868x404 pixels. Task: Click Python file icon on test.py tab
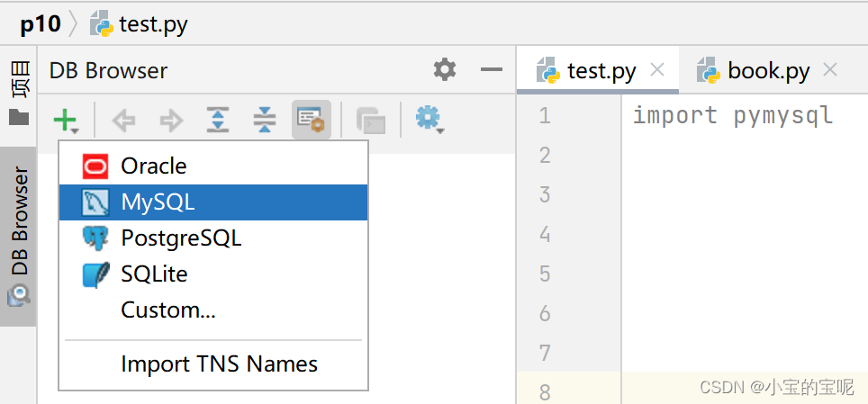[548, 70]
